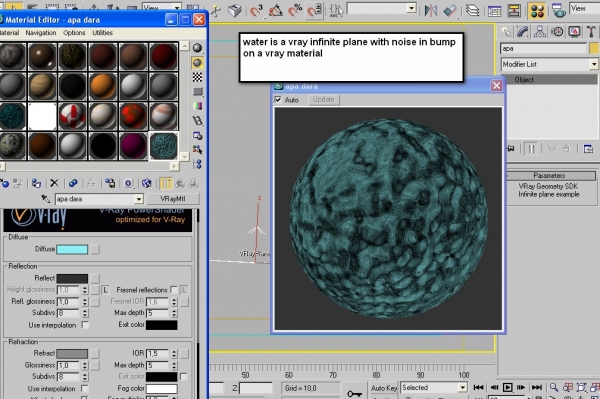This screenshot has height=399, width=600.
Task: Click Diffuse map slot button
Action: 95,249
